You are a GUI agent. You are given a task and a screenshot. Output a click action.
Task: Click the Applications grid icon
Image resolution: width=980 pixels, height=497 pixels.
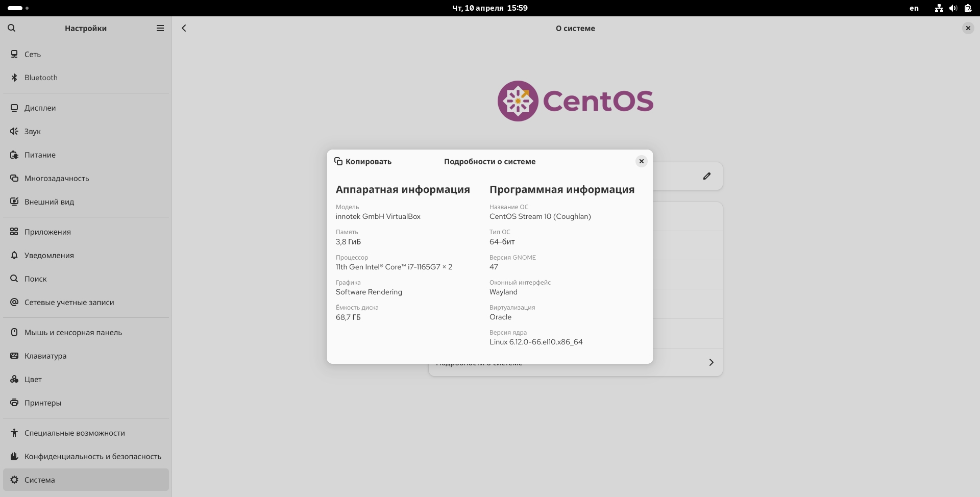tap(14, 232)
